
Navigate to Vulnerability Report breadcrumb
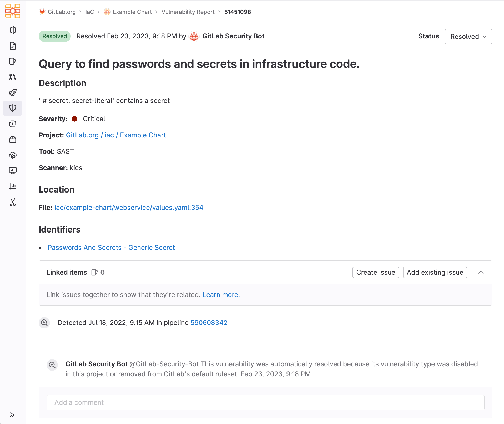click(x=188, y=12)
